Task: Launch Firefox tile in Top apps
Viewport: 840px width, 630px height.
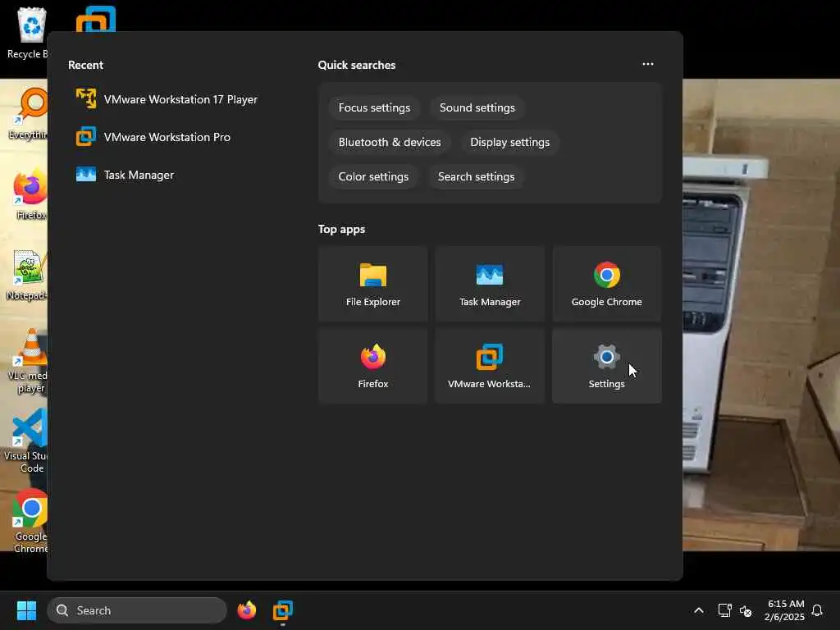Action: (373, 366)
